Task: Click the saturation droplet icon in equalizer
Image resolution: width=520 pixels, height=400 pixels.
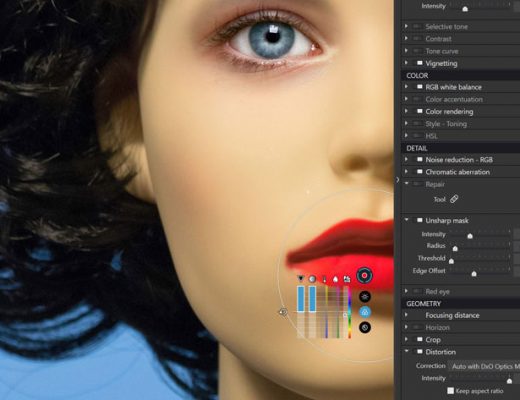Action: coord(335,279)
